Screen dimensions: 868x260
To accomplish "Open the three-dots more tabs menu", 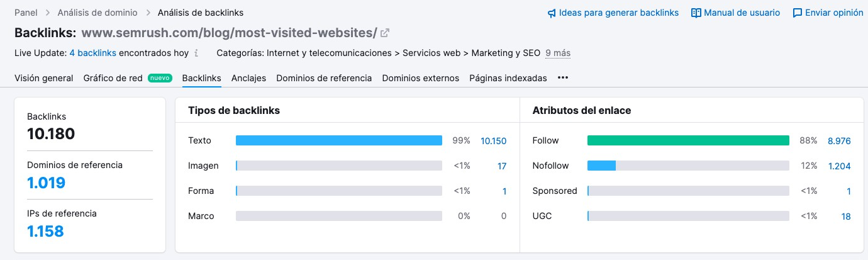I will 563,78.
